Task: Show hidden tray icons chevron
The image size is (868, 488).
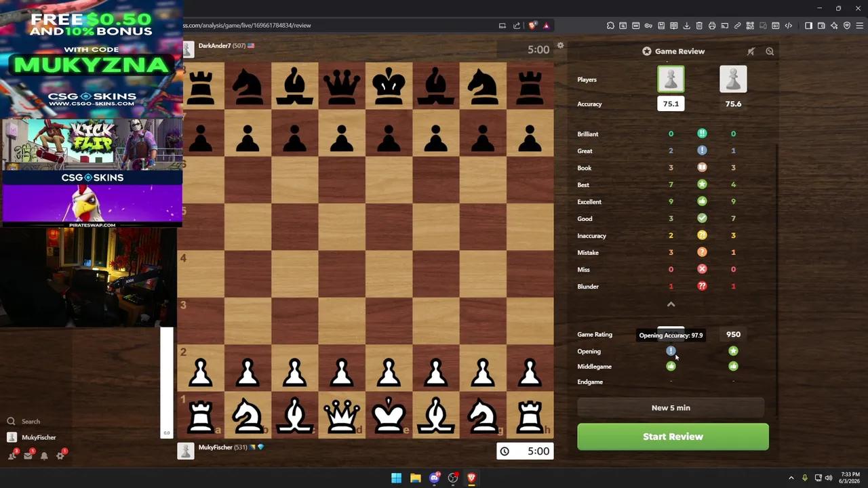Action: (791, 478)
